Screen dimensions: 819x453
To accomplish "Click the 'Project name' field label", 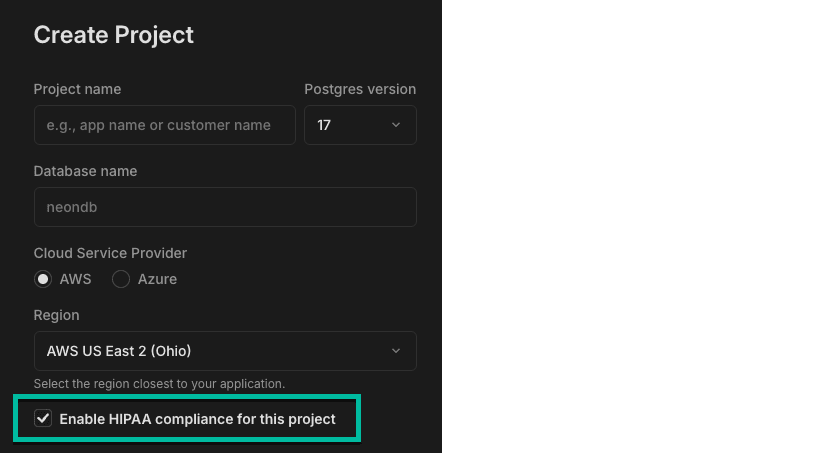I will point(77,89).
